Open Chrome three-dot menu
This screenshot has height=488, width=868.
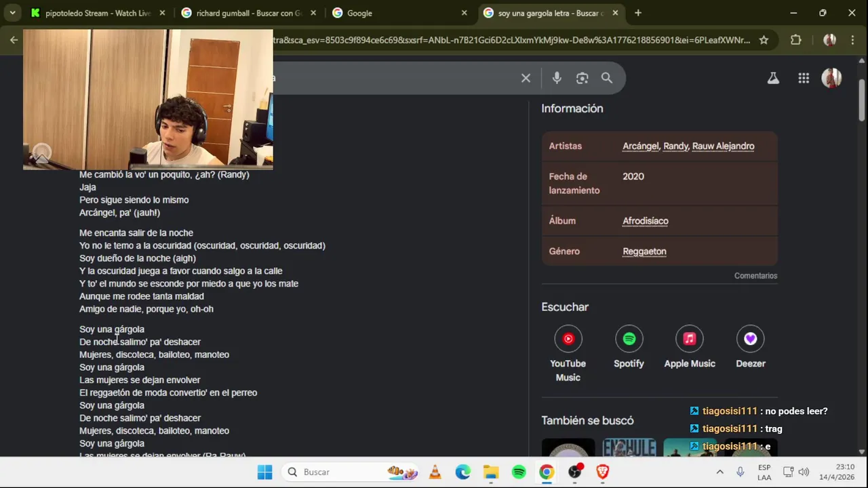coord(852,40)
